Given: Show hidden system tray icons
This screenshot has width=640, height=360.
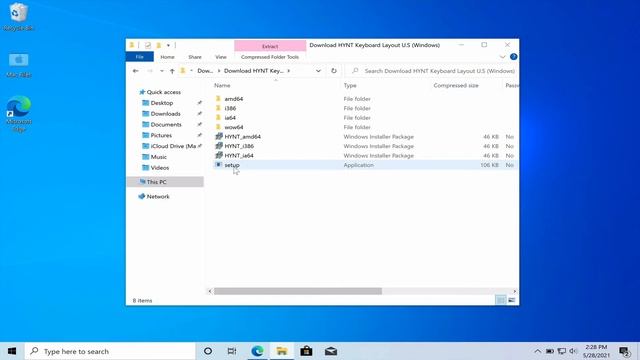Looking at the screenshot, I should tap(538, 351).
